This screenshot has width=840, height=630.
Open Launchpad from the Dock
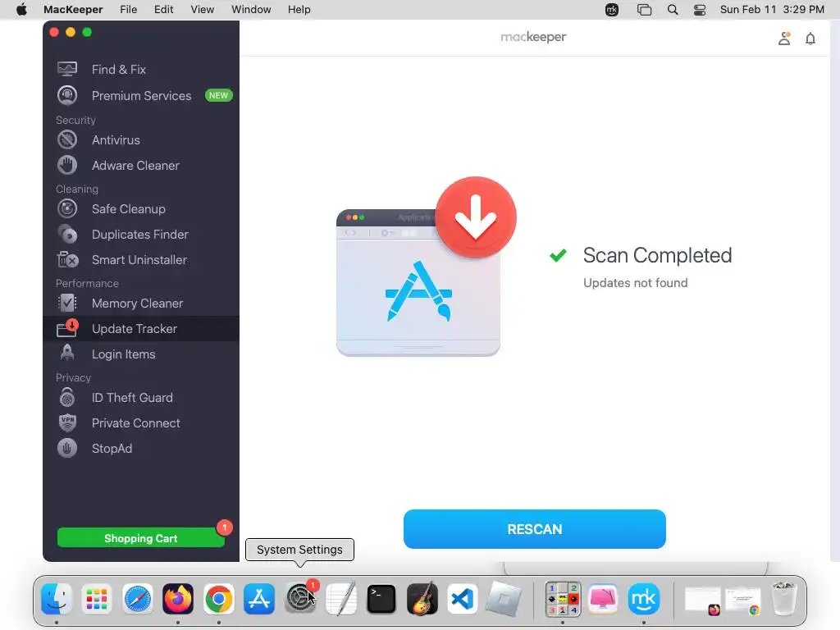pyautogui.click(x=97, y=598)
